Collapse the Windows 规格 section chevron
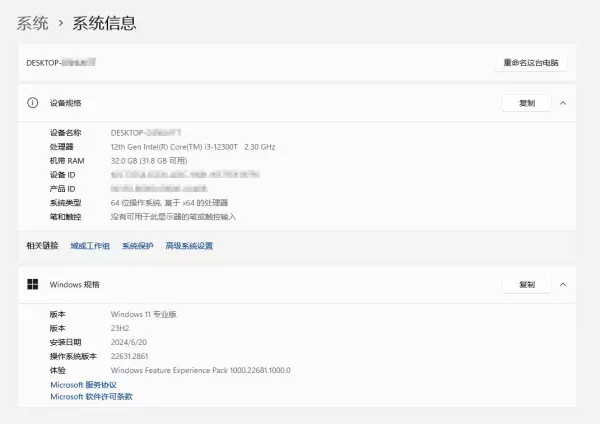600x424 pixels. click(563, 284)
